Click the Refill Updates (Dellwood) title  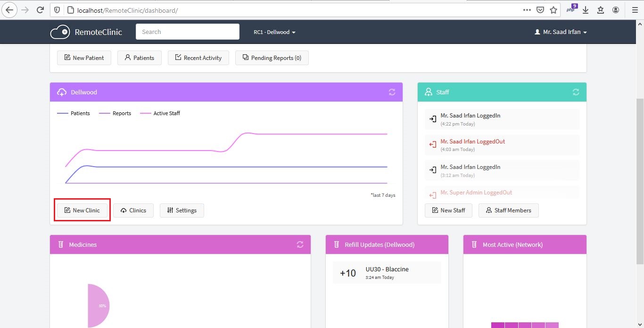(x=380, y=244)
